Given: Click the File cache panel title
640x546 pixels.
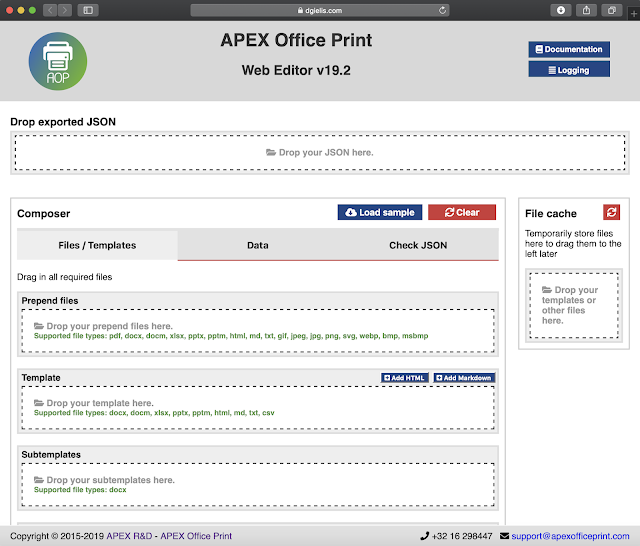Looking at the screenshot, I should pos(551,213).
